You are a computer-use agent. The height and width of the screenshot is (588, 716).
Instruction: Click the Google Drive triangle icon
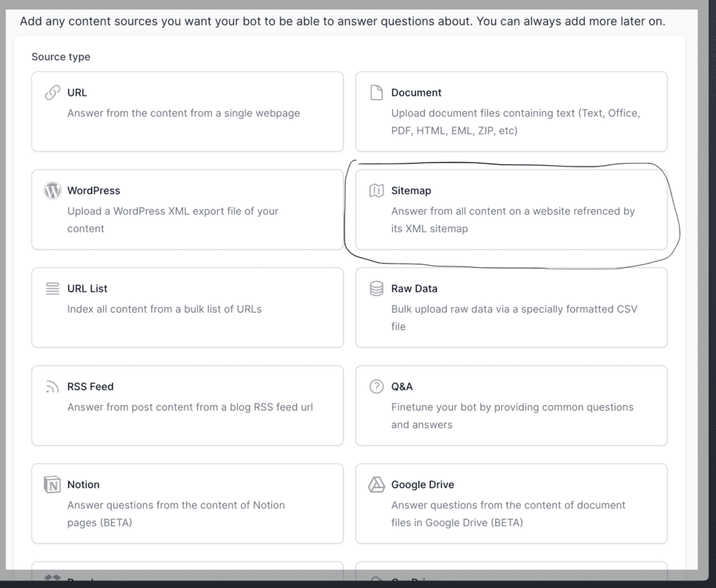(377, 485)
